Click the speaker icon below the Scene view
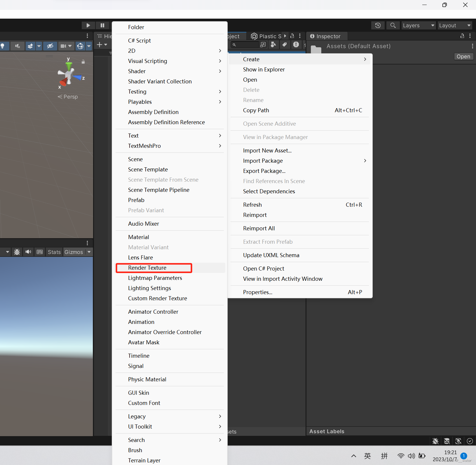 click(28, 252)
